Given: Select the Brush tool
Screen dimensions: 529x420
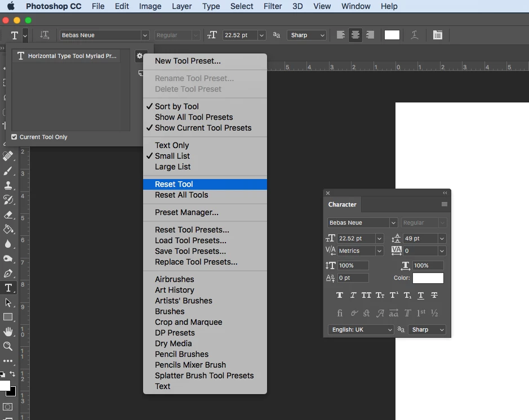Looking at the screenshot, I should click(8, 171).
